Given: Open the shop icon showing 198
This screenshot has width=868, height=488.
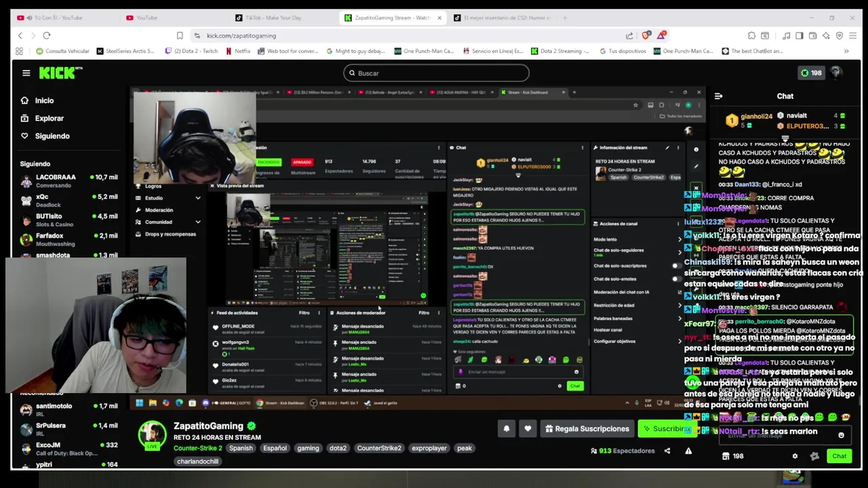Looking at the screenshot, I should tap(732, 456).
